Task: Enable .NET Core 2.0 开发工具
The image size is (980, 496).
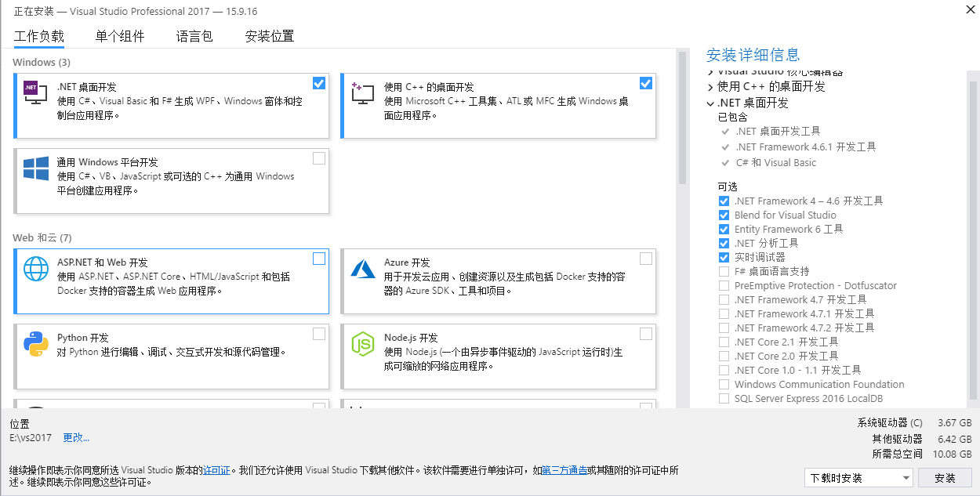Action: [x=724, y=356]
